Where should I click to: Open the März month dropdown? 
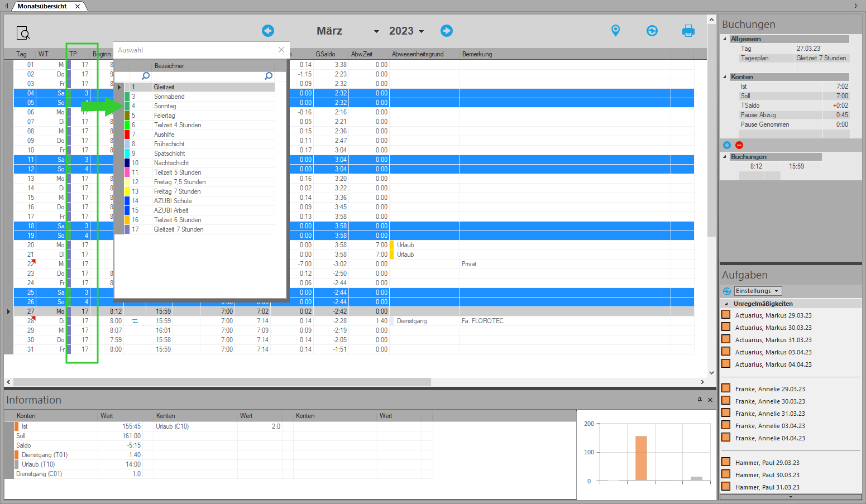[x=376, y=32]
